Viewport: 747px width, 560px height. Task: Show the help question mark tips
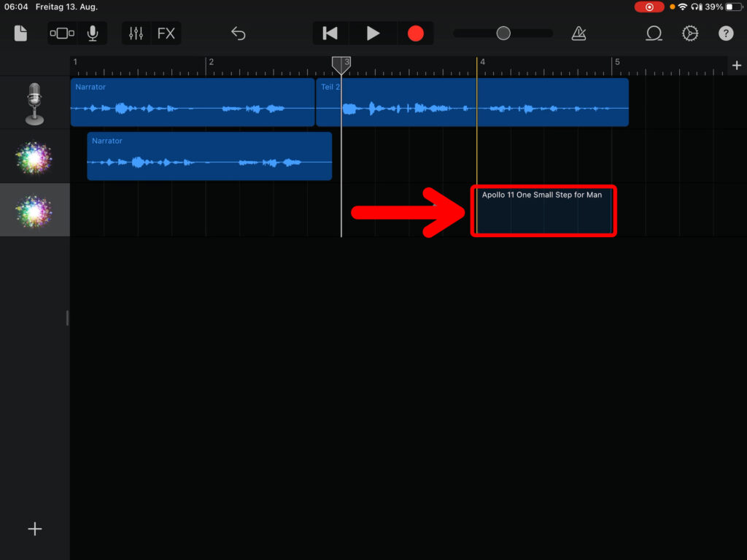click(x=726, y=34)
